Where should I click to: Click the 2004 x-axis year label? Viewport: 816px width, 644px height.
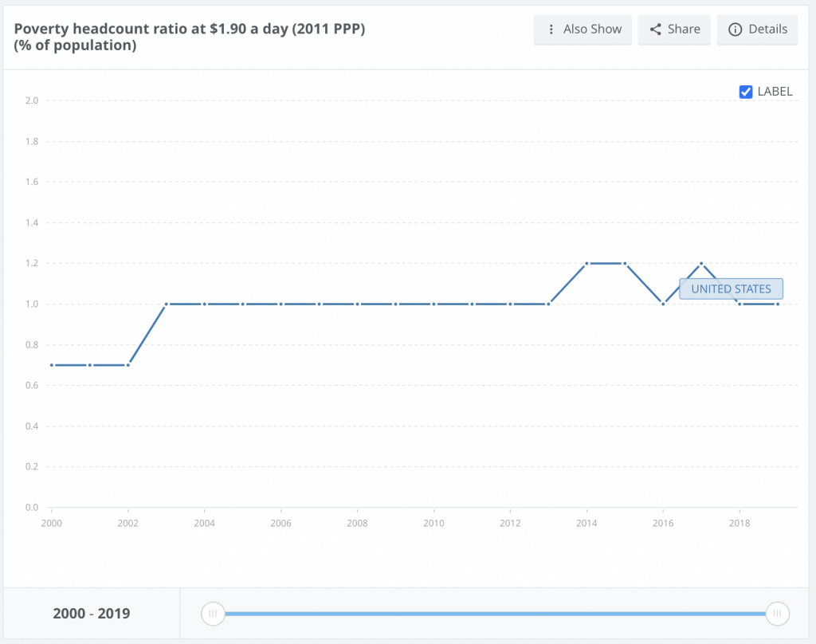(205, 523)
